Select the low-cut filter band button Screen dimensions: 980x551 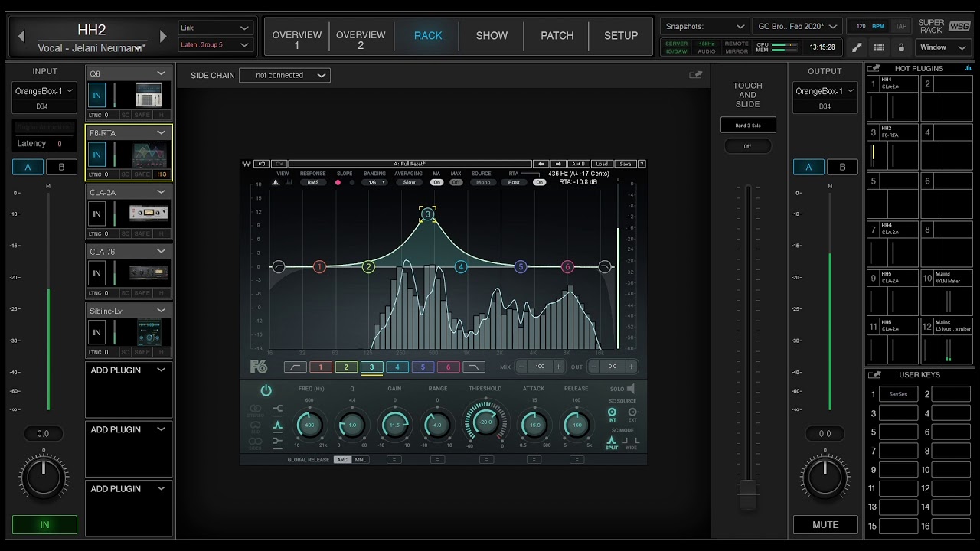[x=295, y=367]
